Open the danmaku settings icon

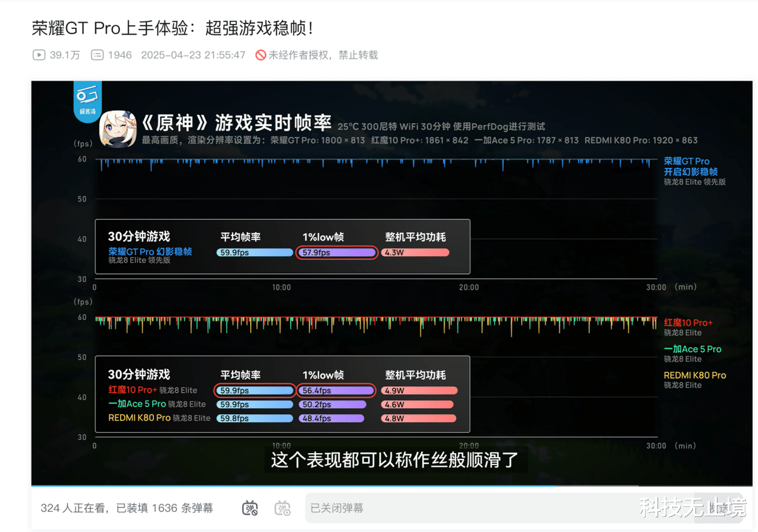[x=282, y=508]
